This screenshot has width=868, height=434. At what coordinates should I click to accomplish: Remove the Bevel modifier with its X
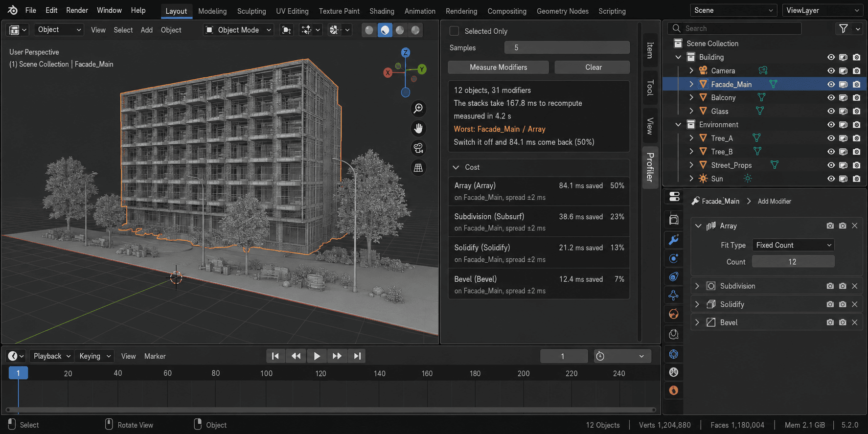(855, 322)
